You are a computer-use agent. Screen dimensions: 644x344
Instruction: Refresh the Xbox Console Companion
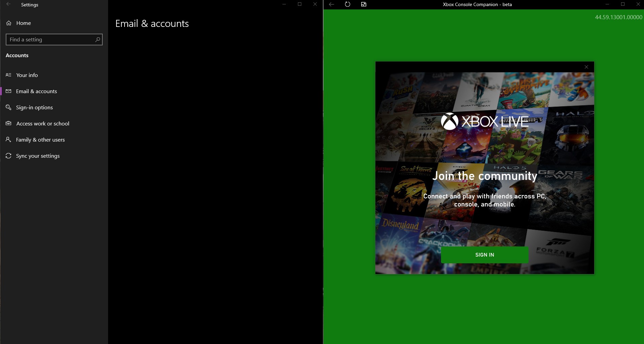(347, 4)
